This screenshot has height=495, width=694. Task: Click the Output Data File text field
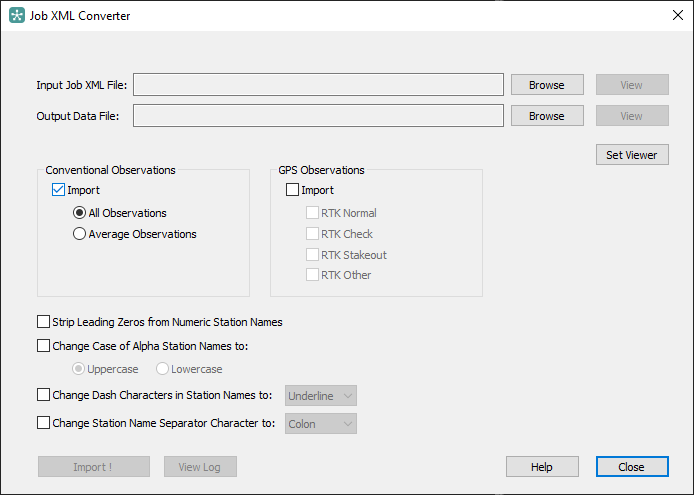(318, 116)
